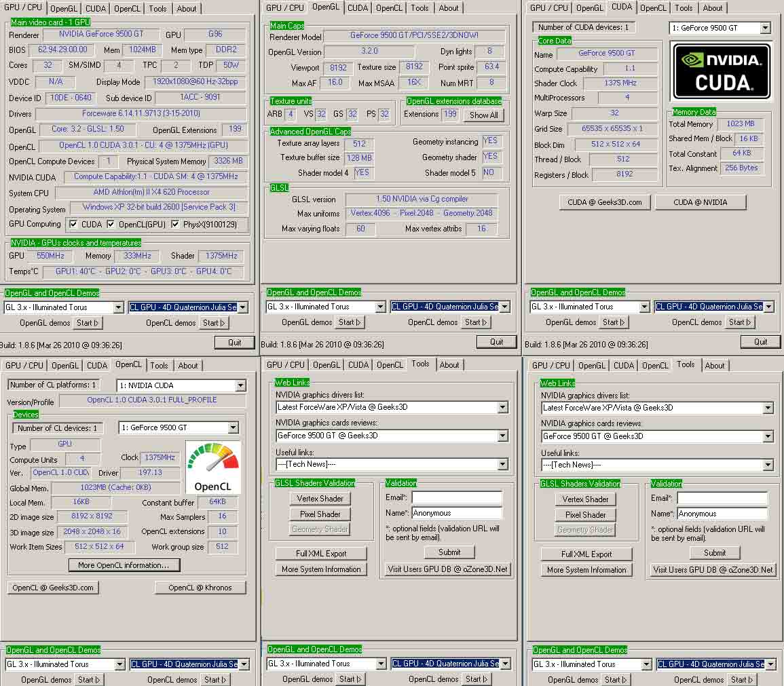The image size is (784, 686).
Task: Visit Users GPU DB in right Tools window
Action: [x=713, y=570]
